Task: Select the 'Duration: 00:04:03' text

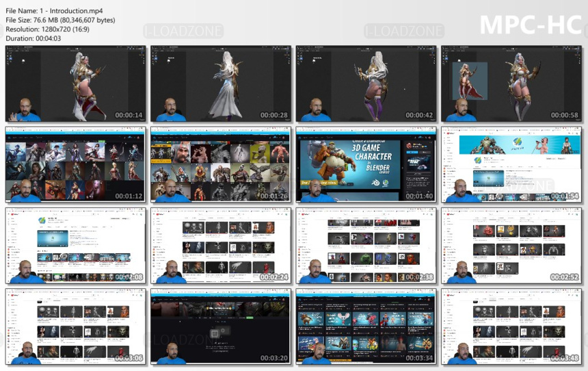Action: pos(33,38)
